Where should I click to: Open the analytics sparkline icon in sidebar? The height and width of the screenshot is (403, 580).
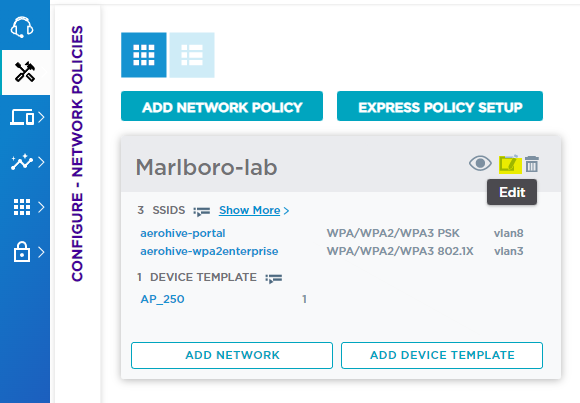click(22, 162)
